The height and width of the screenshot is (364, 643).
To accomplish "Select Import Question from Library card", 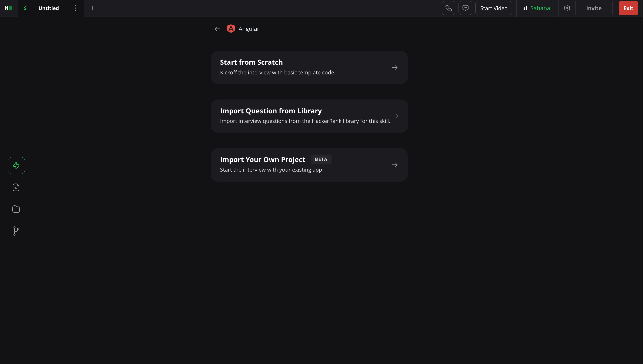I will pos(309,116).
